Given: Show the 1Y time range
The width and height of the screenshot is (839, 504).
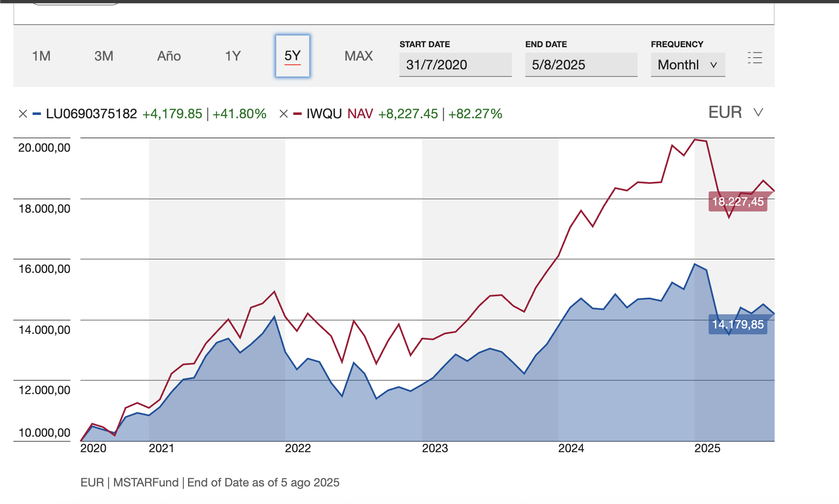Looking at the screenshot, I should pos(233,56).
